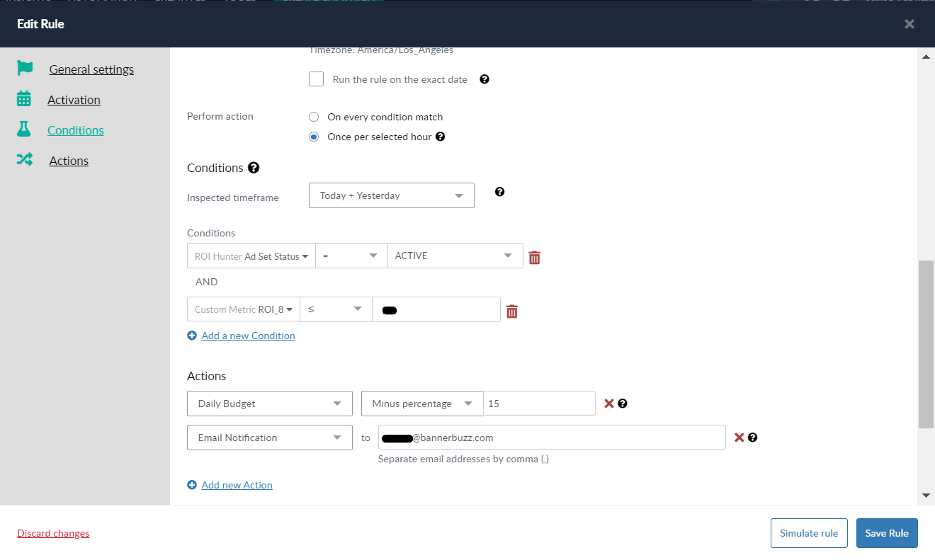Open the equals operator dropdown
The width and height of the screenshot is (935, 560).
pyautogui.click(x=352, y=256)
